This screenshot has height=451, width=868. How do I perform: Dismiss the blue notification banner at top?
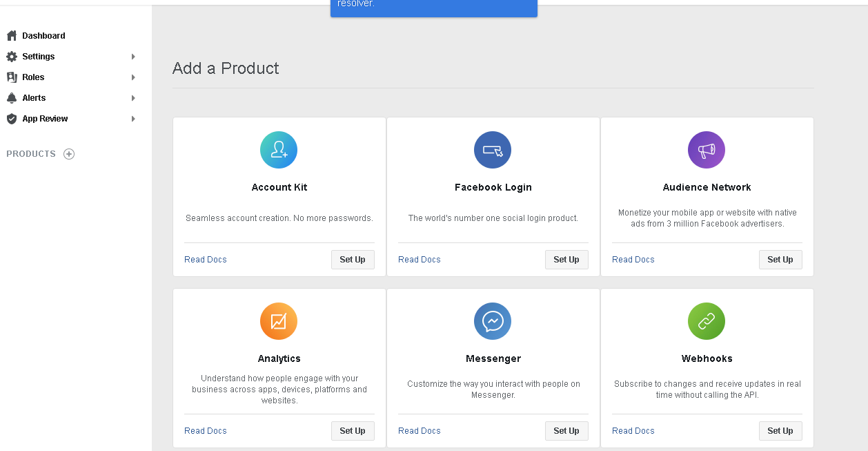433,7
